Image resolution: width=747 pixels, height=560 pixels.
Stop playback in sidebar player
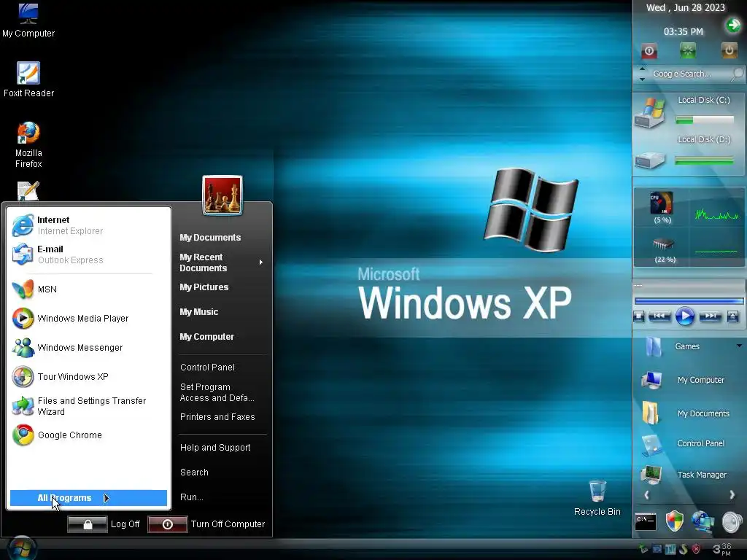pyautogui.click(x=639, y=316)
